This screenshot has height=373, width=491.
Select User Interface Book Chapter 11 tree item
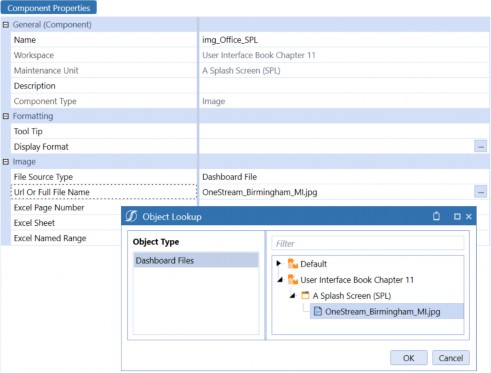(x=357, y=280)
